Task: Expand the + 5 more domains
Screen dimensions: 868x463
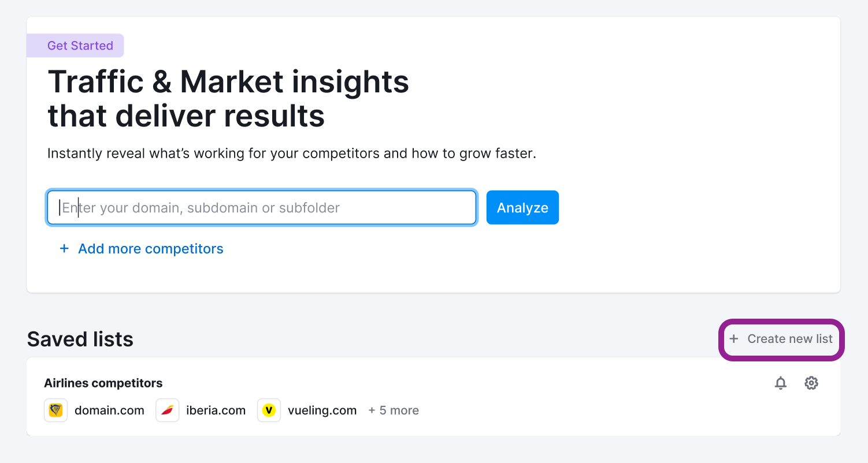Action: [x=394, y=410]
